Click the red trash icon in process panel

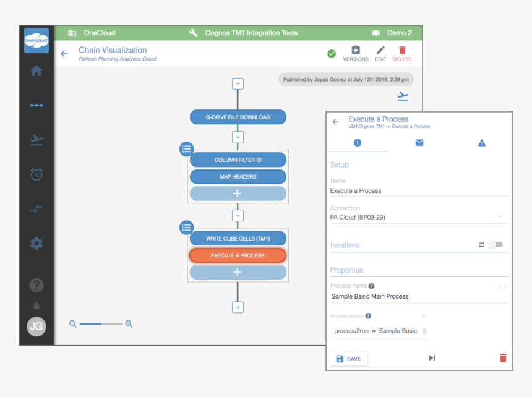point(502,358)
